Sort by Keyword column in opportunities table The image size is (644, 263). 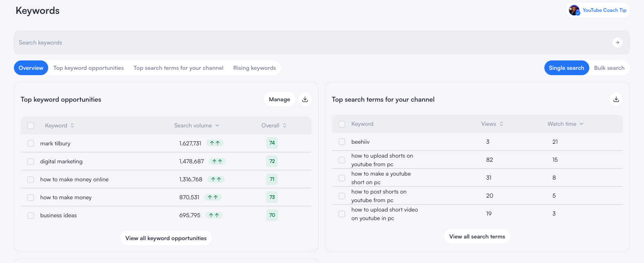60,125
